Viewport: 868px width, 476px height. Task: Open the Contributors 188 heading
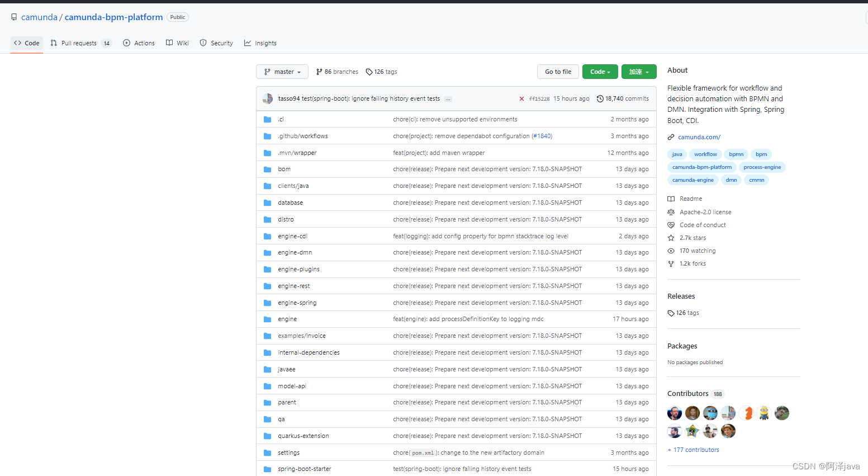click(x=695, y=394)
